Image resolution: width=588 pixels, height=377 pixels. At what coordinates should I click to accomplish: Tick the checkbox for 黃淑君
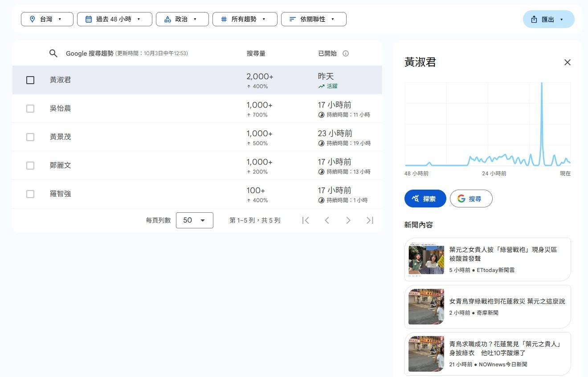(x=30, y=80)
